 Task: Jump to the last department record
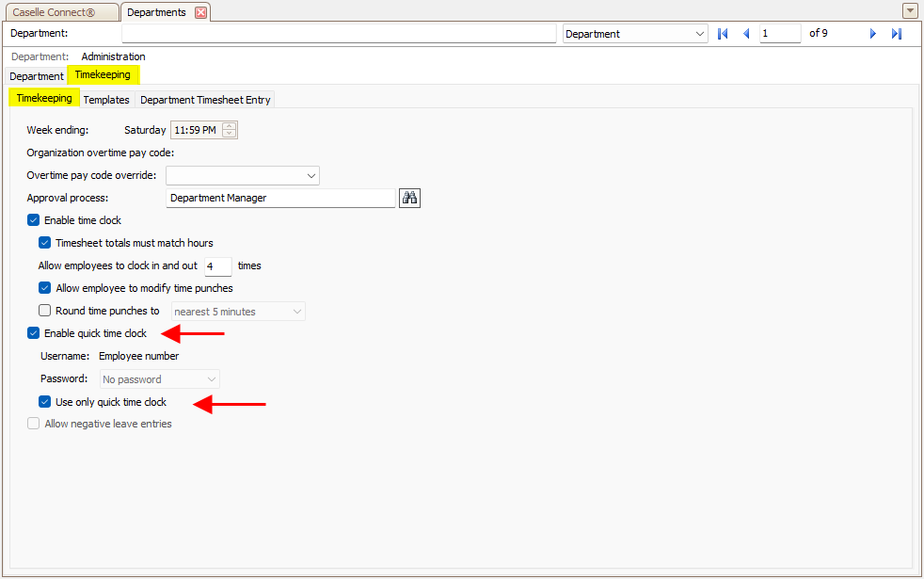point(897,34)
